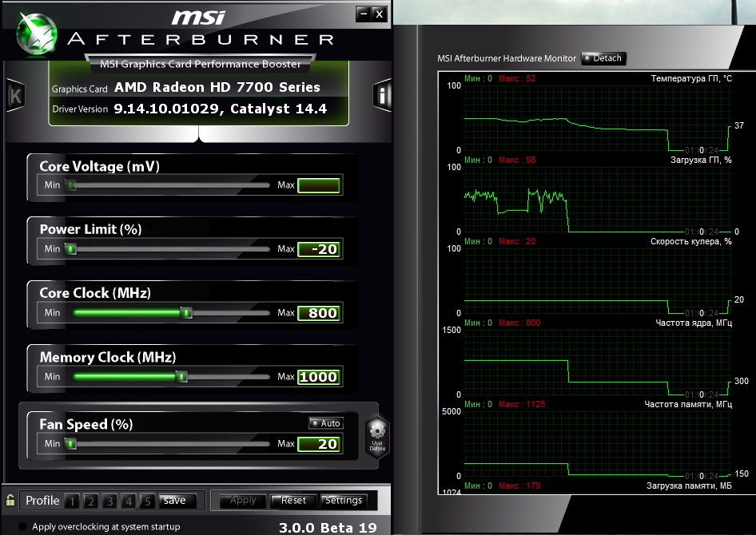The image size is (756, 535).
Task: Click the MSI Afterburner Hardware Monitor title
Action: point(506,58)
